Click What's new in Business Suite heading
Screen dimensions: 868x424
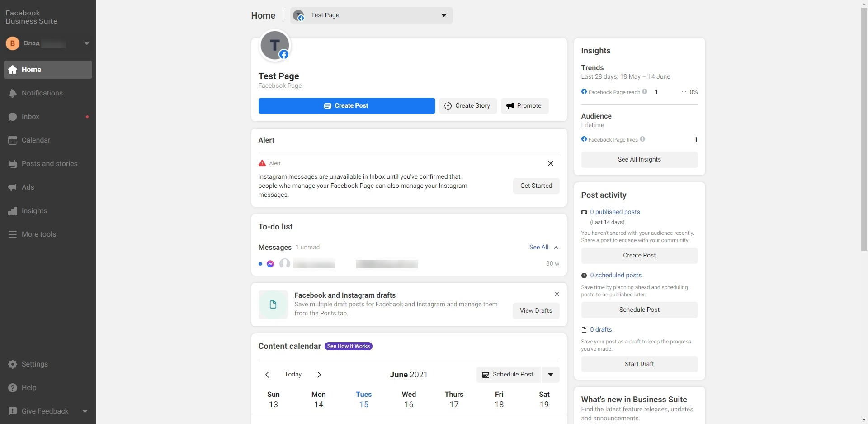tap(634, 400)
